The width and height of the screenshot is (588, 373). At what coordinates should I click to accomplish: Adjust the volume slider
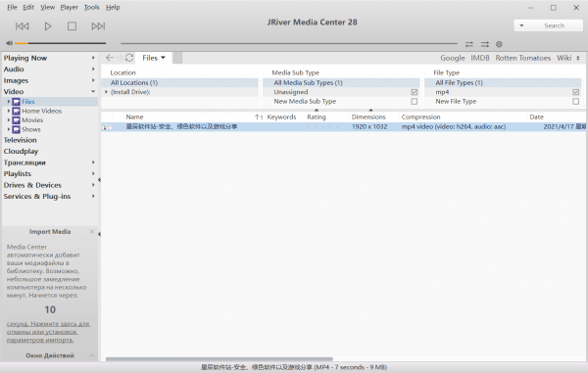tap(61, 43)
